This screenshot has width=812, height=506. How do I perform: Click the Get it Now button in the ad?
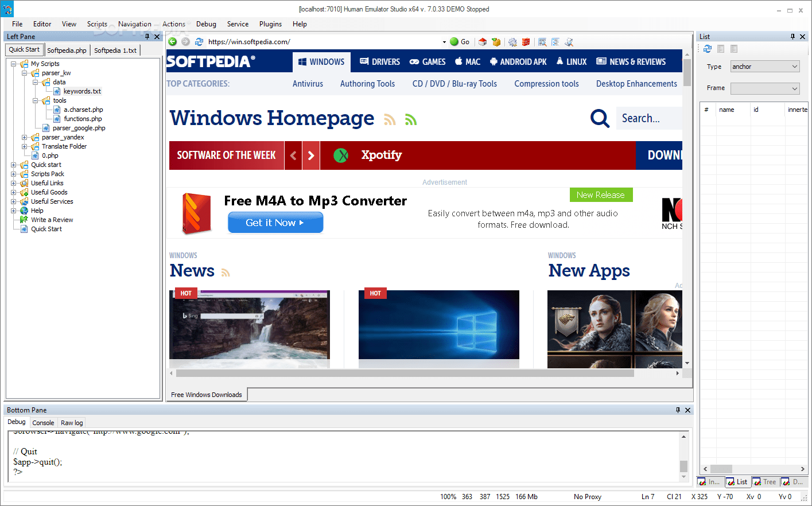point(275,223)
